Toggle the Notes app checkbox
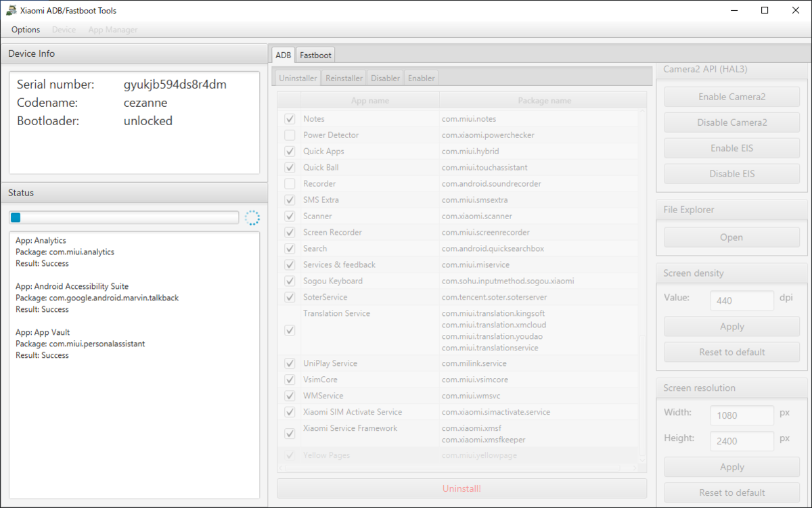812x508 pixels. pos(290,118)
